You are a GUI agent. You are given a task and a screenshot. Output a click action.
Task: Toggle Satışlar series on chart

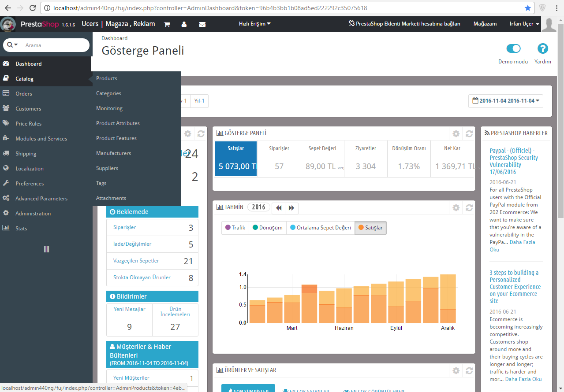[x=370, y=228]
